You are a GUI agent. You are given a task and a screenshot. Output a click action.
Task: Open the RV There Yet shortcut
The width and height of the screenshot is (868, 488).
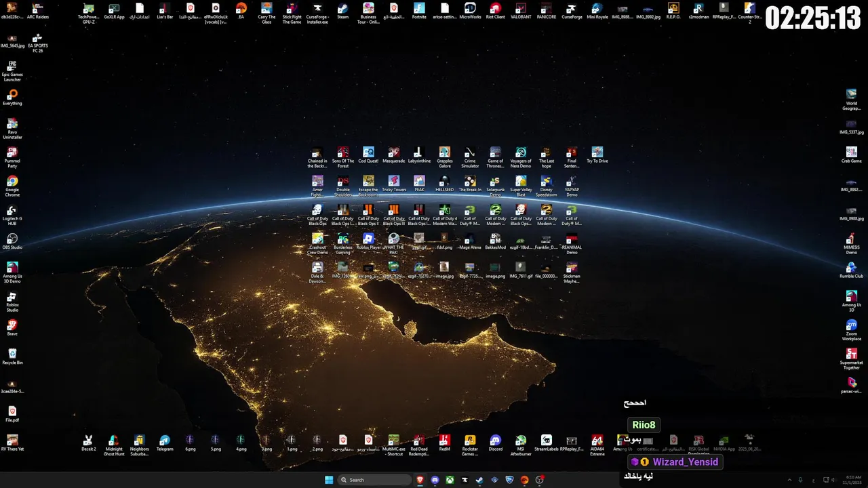coord(12,443)
